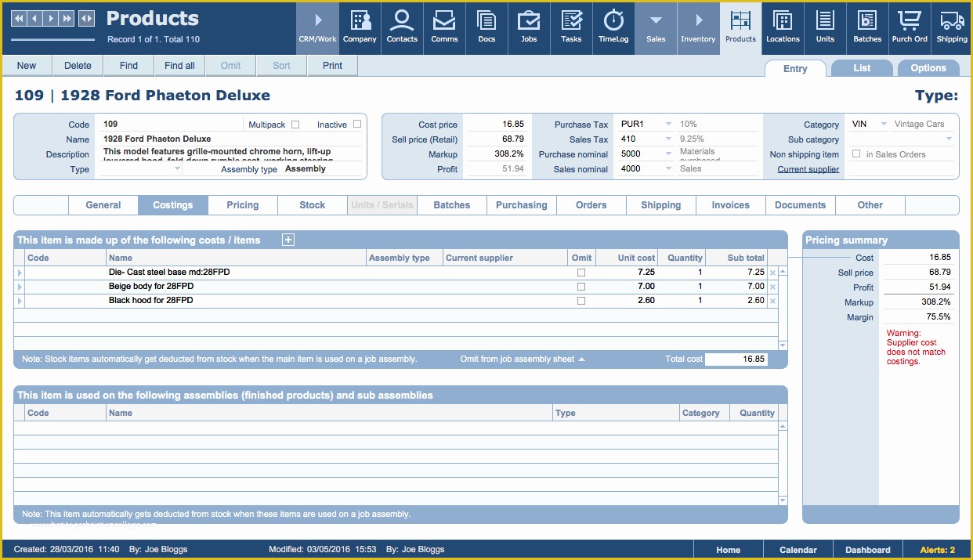Open the Black hood row arrow
Image resolution: width=973 pixels, height=560 pixels.
click(20, 301)
